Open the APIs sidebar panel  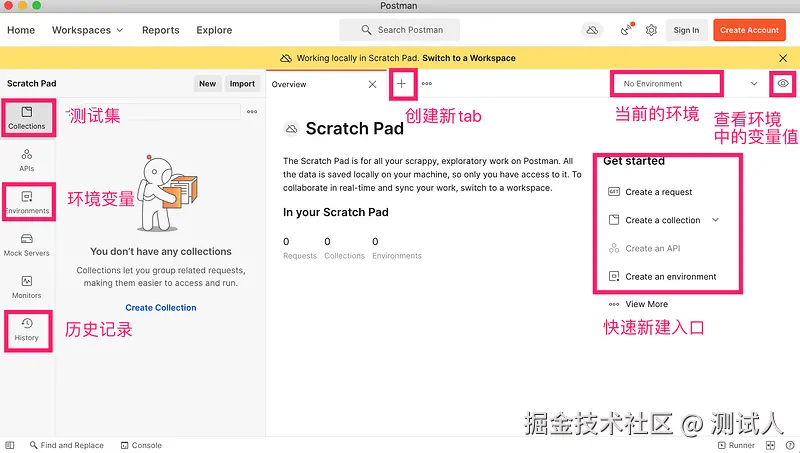click(27, 160)
